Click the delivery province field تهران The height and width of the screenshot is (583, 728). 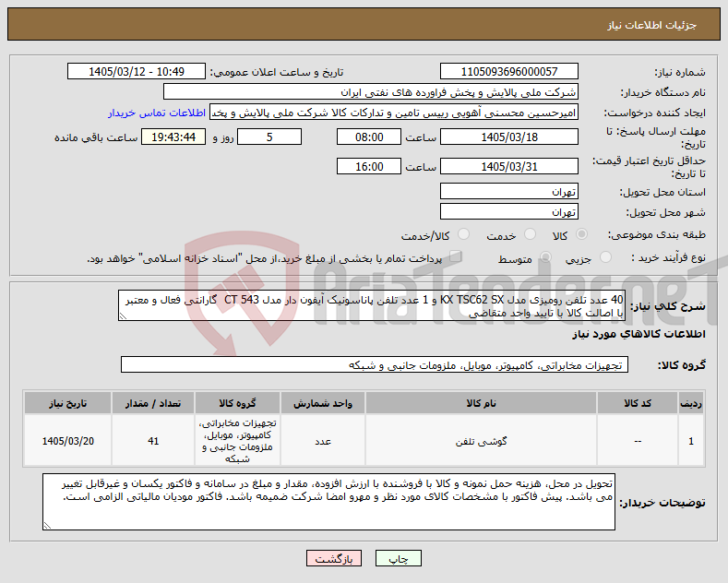(508, 191)
